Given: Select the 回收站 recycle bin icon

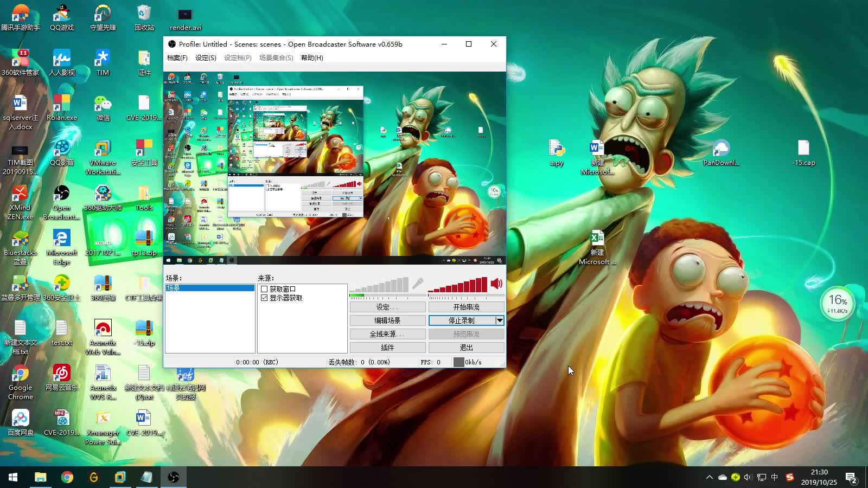Looking at the screenshot, I should (x=144, y=17).
